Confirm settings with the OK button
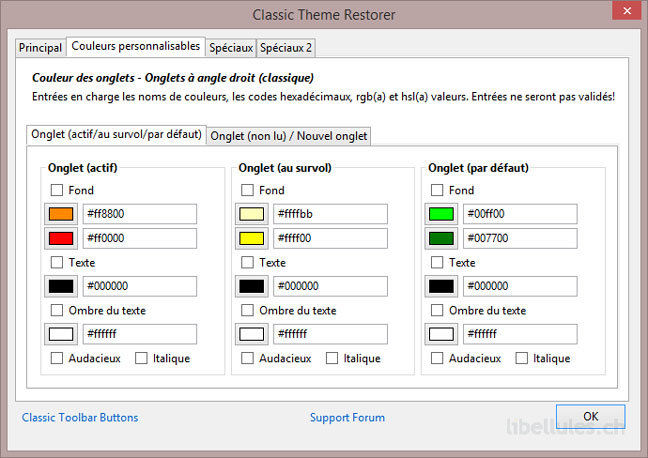 point(591,416)
